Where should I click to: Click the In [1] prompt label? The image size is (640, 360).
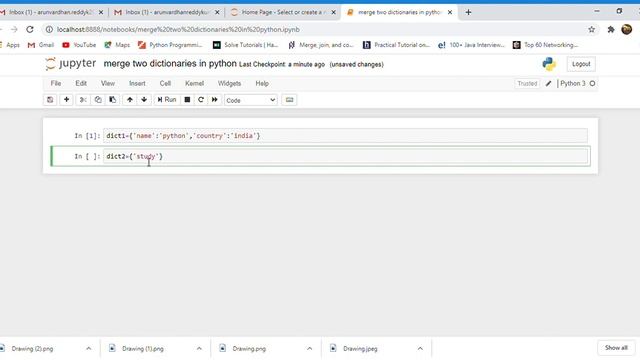[87, 136]
